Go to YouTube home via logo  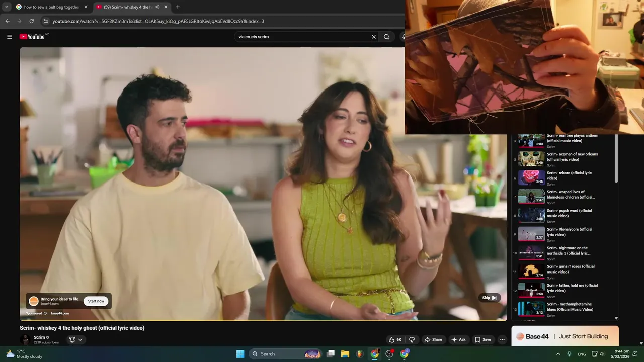click(x=32, y=37)
